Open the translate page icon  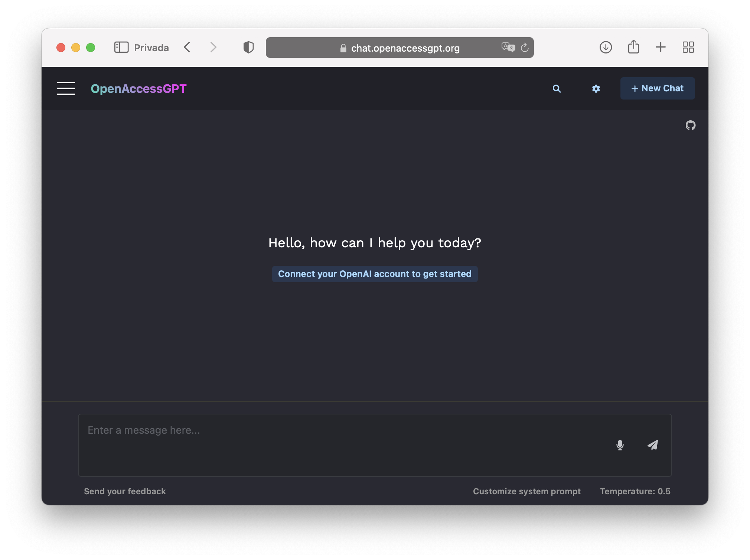[x=508, y=48]
